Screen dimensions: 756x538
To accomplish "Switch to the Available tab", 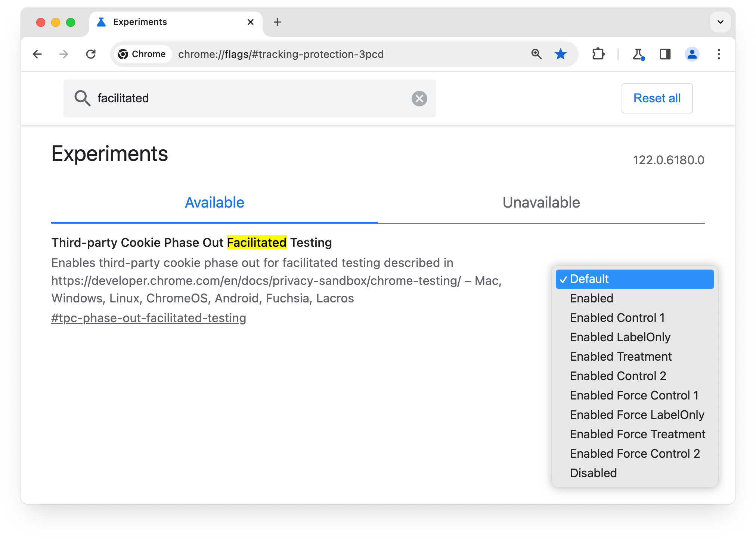I will 214,203.
